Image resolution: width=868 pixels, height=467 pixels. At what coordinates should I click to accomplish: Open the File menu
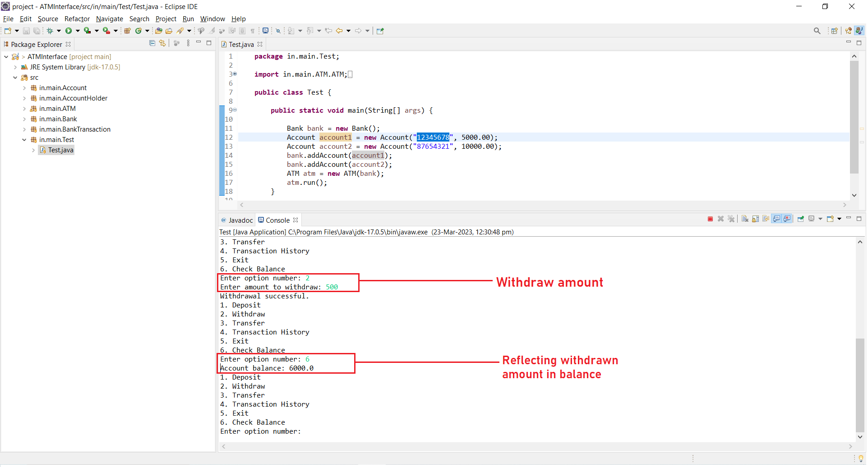tap(8, 19)
